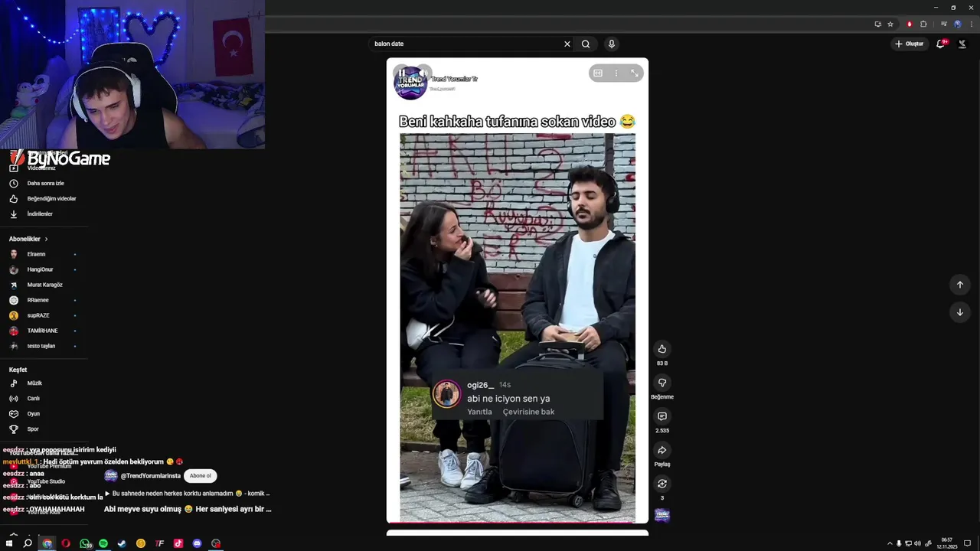Go to the next Short with down arrow
The image size is (980, 551).
960,312
